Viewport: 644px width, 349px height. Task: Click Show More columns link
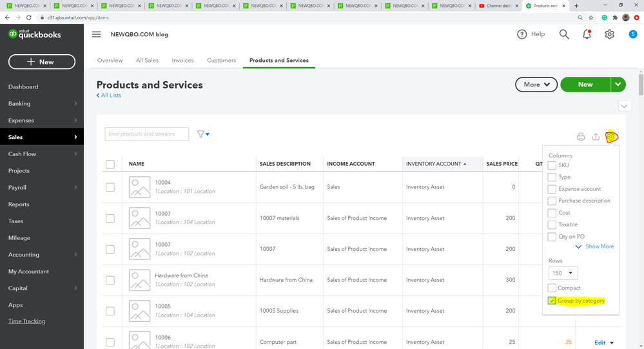pyautogui.click(x=599, y=246)
